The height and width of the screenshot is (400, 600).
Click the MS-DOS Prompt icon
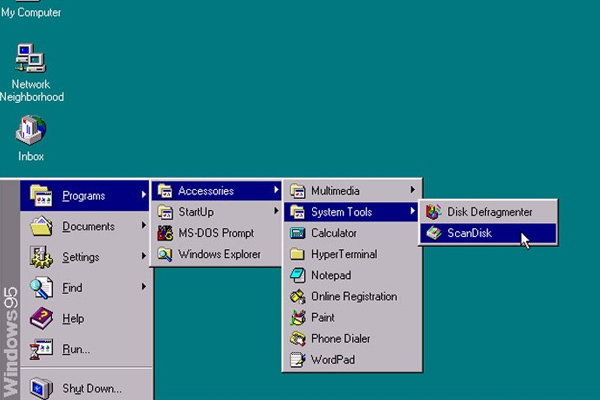point(165,233)
